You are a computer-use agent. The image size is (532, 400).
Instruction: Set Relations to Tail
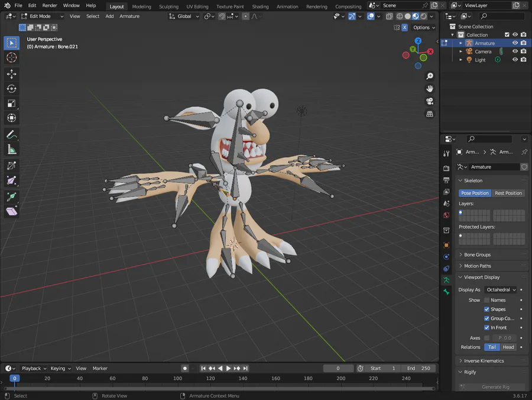[x=492, y=347]
